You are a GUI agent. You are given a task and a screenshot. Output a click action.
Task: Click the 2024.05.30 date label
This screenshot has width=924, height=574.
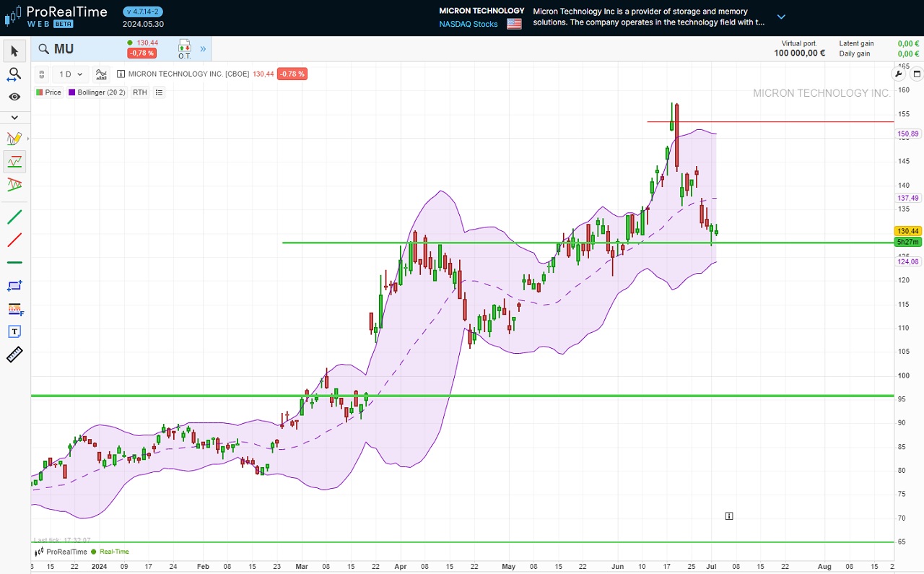(143, 24)
